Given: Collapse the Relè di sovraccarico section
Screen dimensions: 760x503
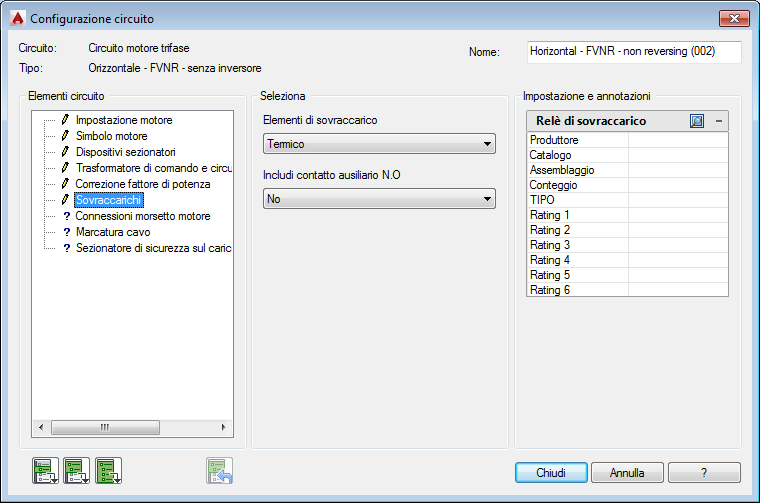Looking at the screenshot, I should tap(719, 121).
